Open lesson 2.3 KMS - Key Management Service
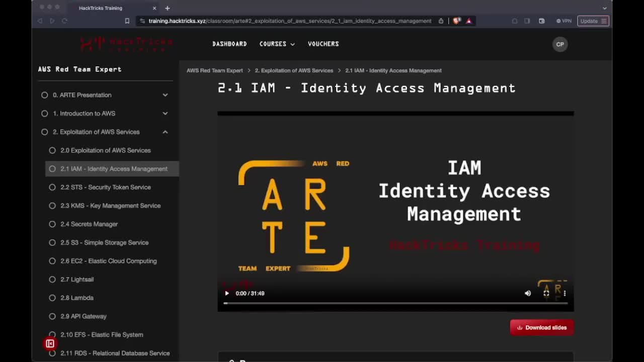Image resolution: width=644 pixels, height=362 pixels. coord(112,206)
